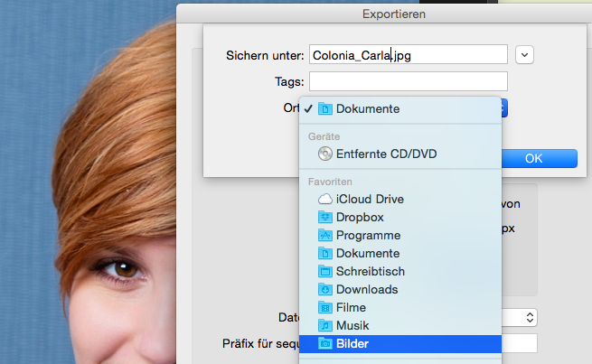Choose iCloud Drive location
592x364 pixels.
pos(400,199)
